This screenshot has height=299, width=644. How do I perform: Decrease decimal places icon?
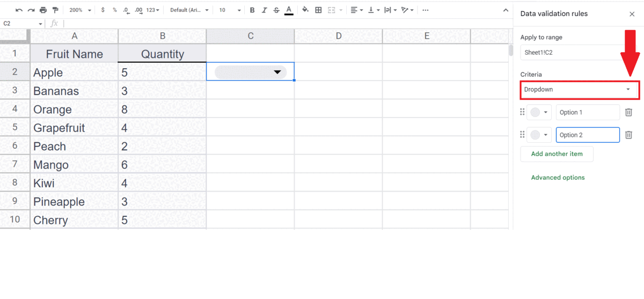point(126,10)
